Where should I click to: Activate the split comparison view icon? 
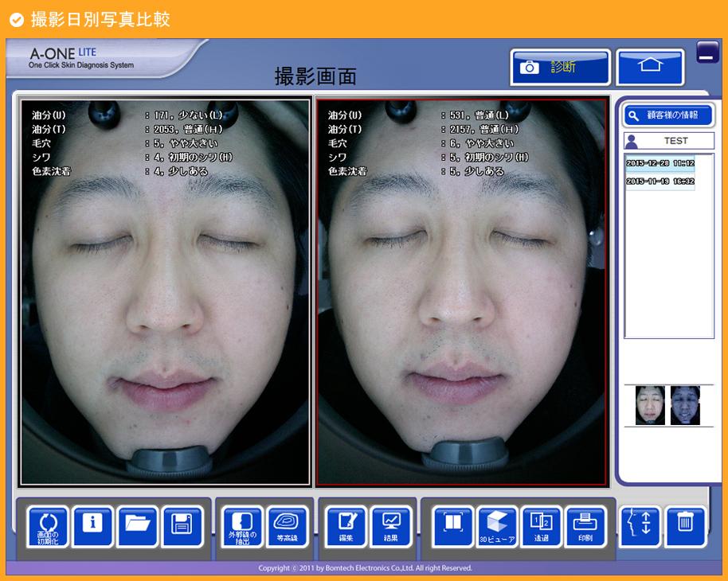pos(452,525)
